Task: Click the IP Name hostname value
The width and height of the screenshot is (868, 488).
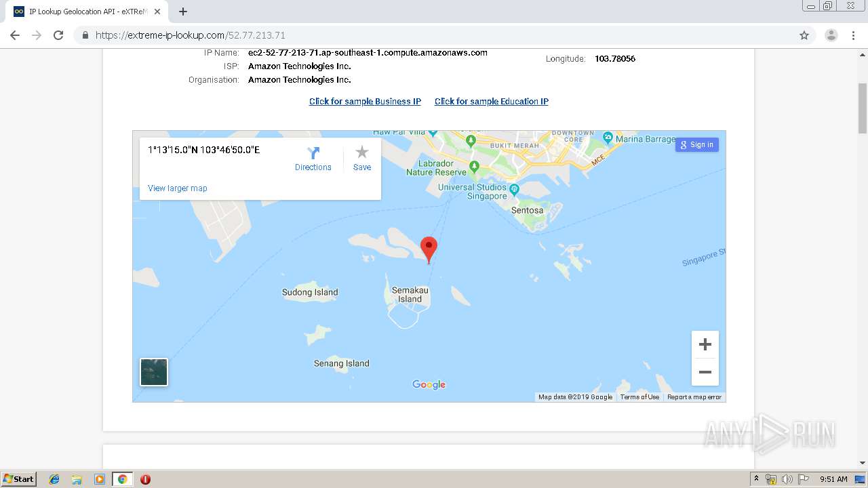Action: tap(368, 52)
